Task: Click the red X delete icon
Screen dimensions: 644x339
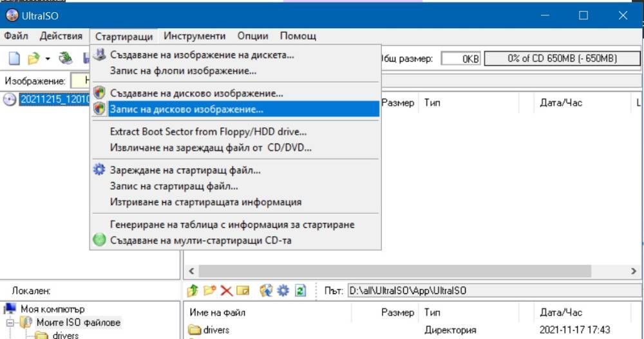Action: pyautogui.click(x=226, y=291)
